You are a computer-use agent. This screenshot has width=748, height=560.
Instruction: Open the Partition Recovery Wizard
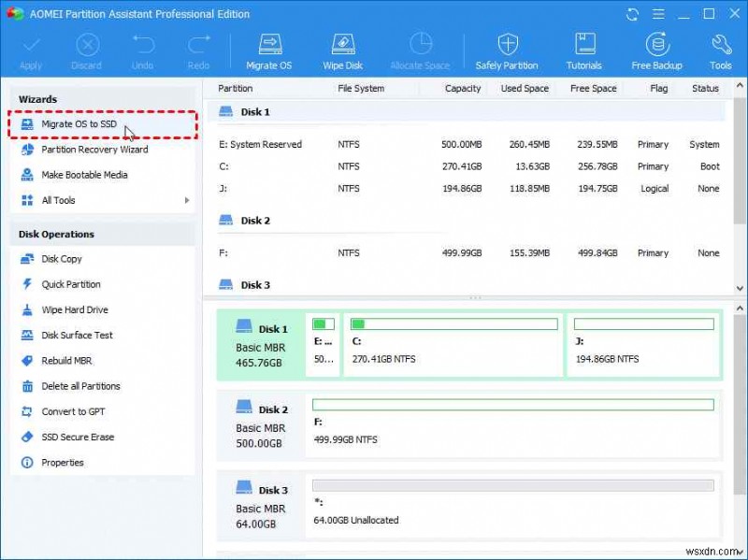[x=94, y=150]
